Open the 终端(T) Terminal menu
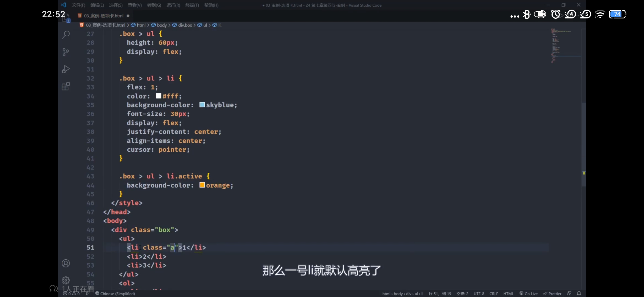 (x=192, y=5)
